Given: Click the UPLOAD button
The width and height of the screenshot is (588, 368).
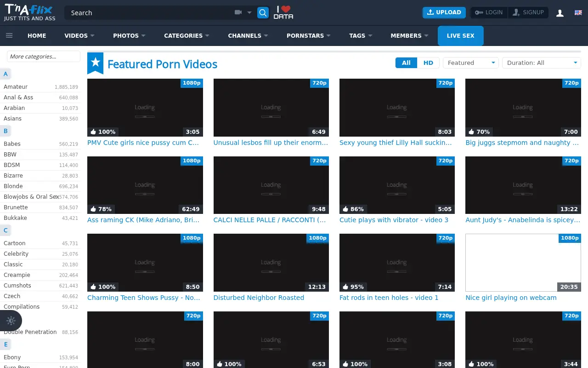Looking at the screenshot, I should coord(444,12).
